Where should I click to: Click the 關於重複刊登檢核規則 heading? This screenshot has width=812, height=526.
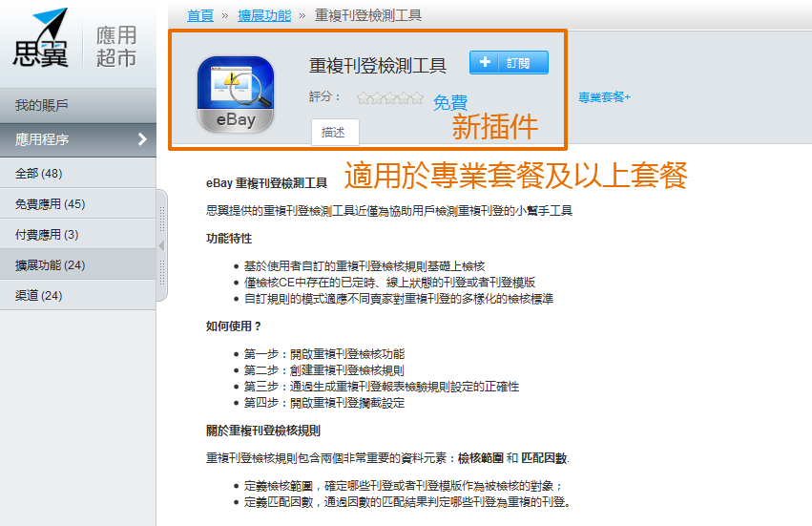(263, 431)
